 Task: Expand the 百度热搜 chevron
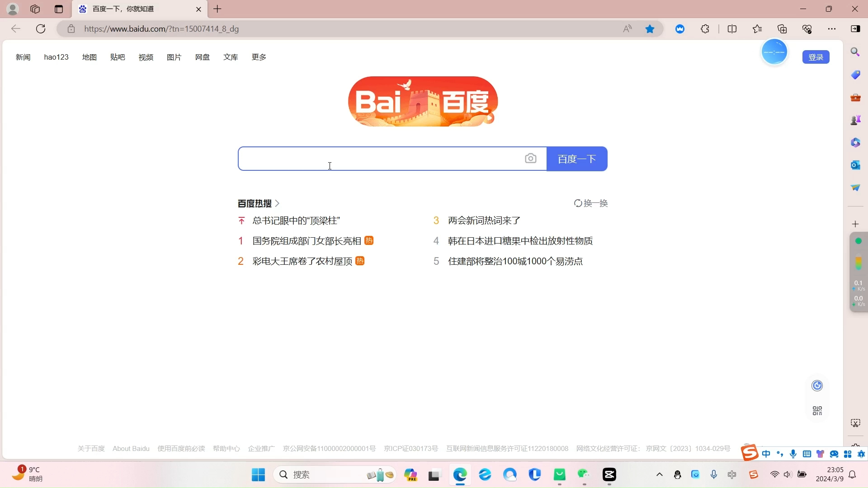pyautogui.click(x=277, y=203)
